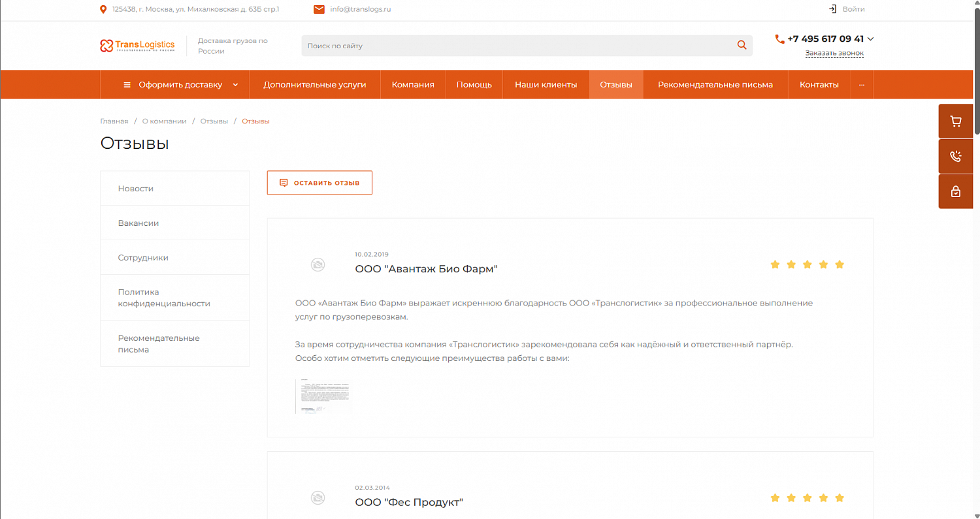Open Наши клиенты menu item
This screenshot has width=980, height=519.
click(x=546, y=85)
